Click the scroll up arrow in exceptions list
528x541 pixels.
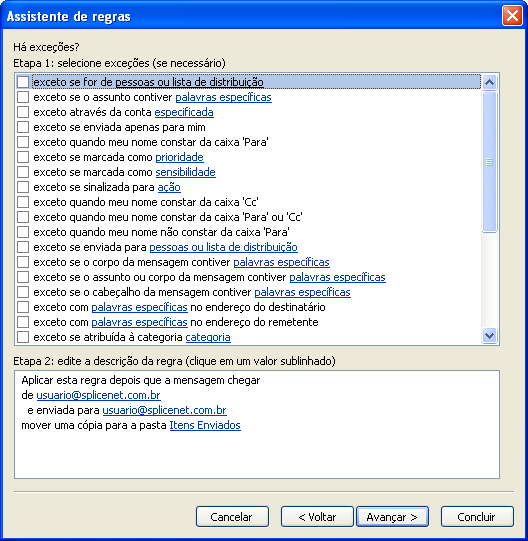489,82
